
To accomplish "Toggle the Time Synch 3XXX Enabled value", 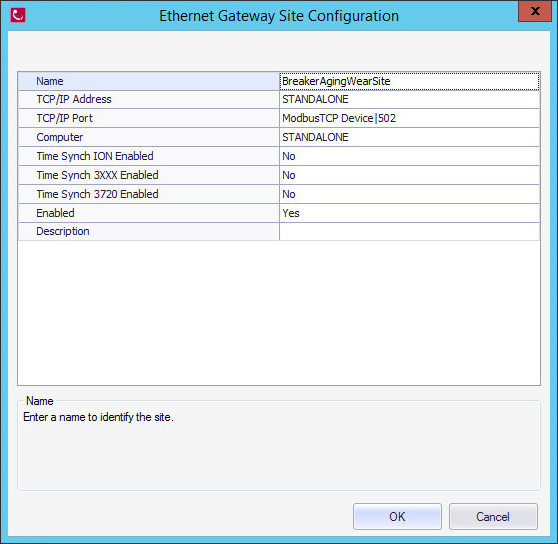I will click(409, 175).
